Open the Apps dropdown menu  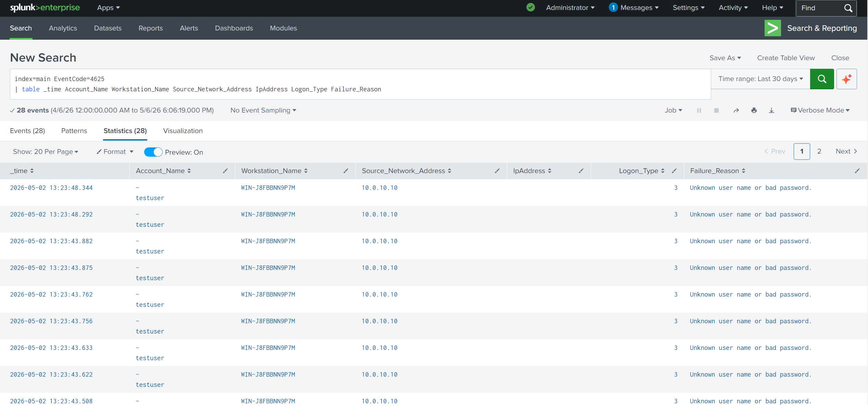pos(108,8)
